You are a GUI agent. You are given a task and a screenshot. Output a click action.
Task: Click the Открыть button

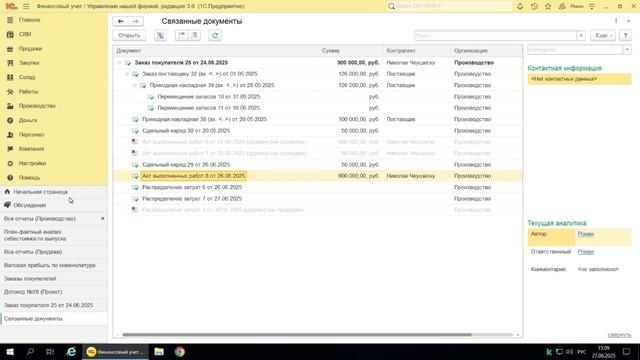[129, 36]
